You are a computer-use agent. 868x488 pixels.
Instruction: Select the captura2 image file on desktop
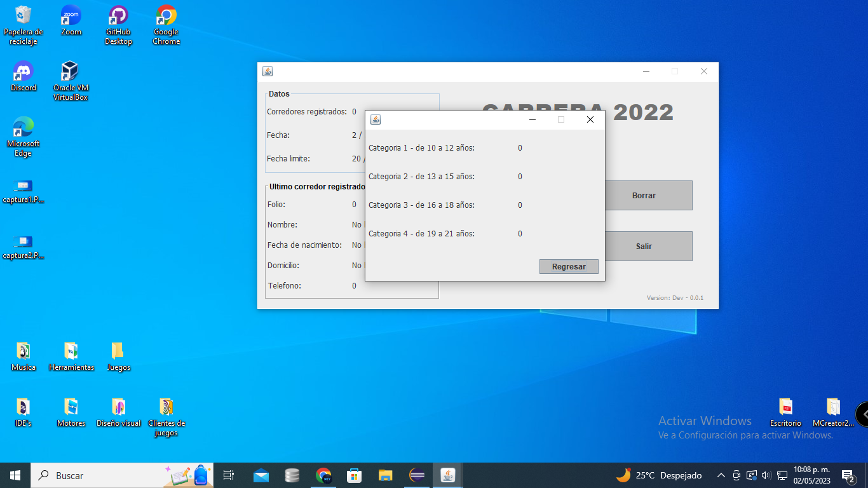tap(23, 247)
